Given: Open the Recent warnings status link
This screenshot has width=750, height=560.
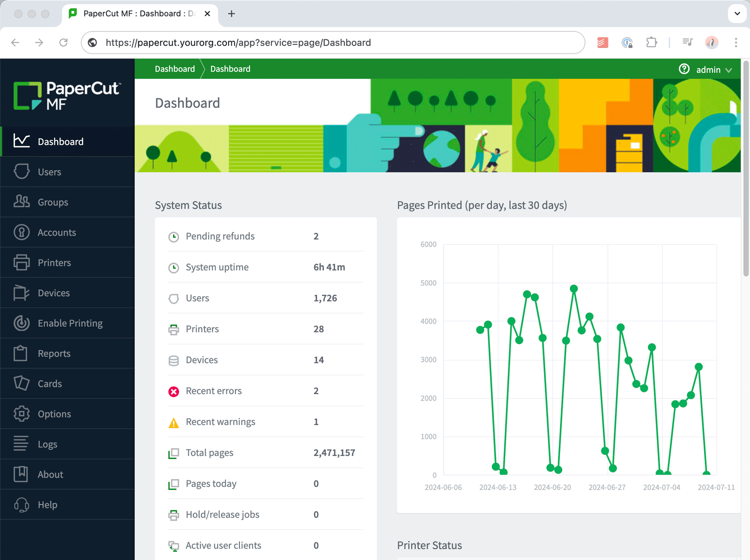Looking at the screenshot, I should [x=220, y=422].
